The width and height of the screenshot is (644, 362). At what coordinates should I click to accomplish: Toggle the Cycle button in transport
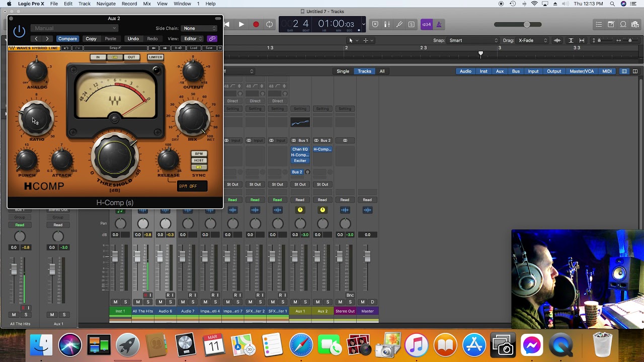click(270, 24)
